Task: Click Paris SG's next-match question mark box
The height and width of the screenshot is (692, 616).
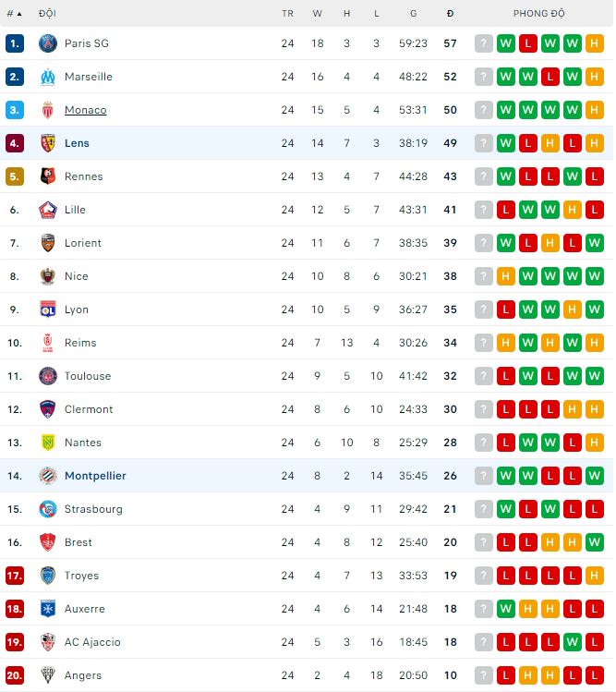Action: [x=484, y=43]
